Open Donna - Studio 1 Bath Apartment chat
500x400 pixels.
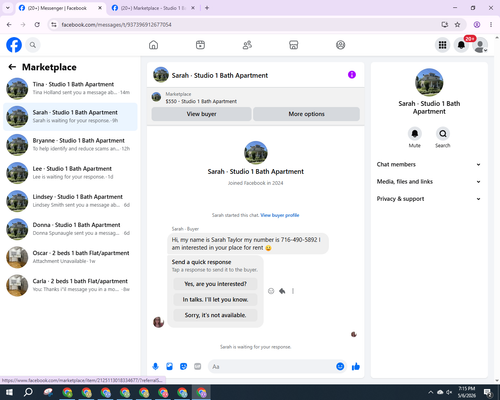[70, 229]
